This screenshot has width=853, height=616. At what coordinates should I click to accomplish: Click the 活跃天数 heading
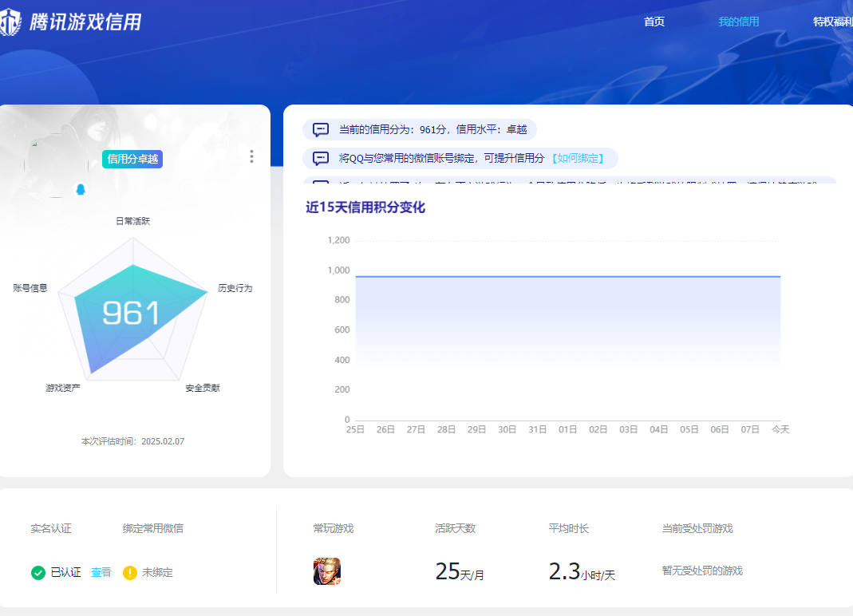coord(456,528)
